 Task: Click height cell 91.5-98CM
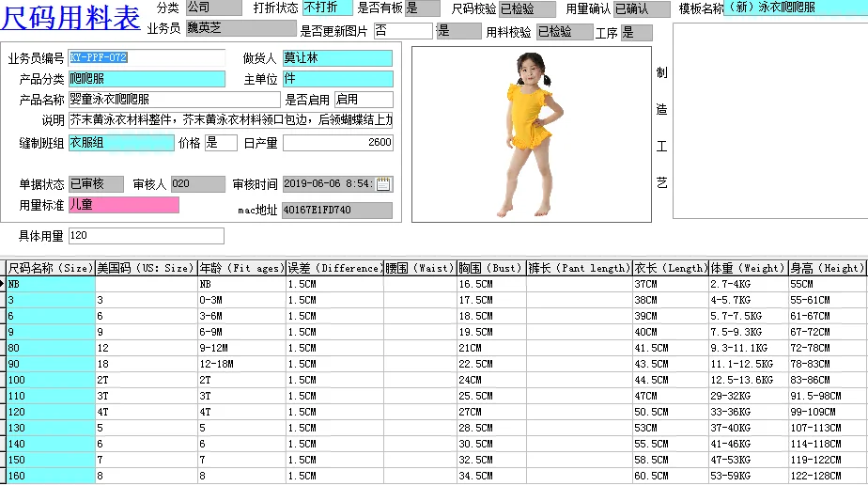click(x=827, y=396)
